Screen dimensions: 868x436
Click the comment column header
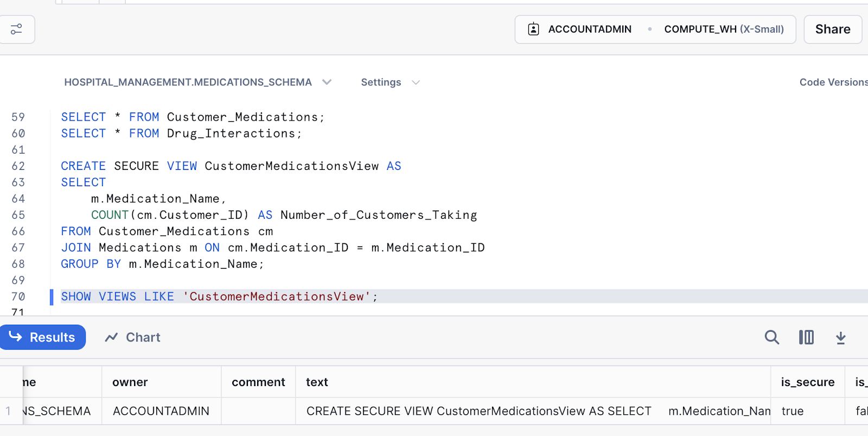[258, 382]
